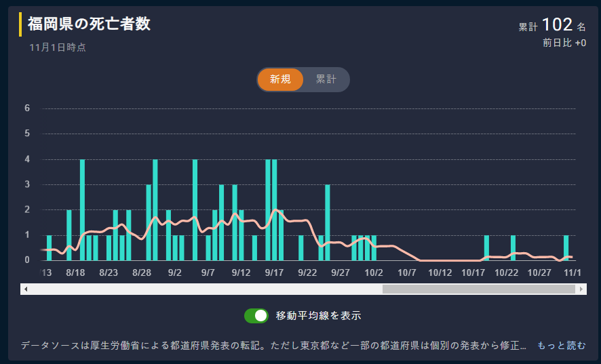Click the 10/7 x-axis date label
The image size is (601, 364).
click(407, 272)
